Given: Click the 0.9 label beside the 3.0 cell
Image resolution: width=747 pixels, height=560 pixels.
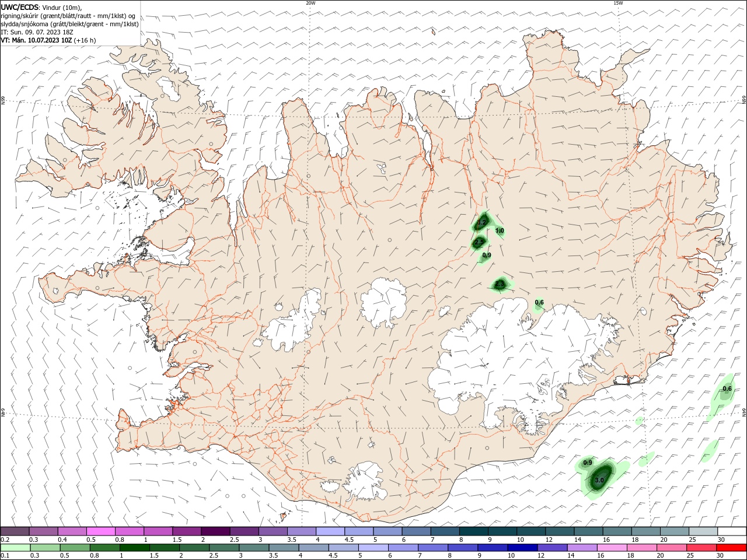Looking at the screenshot, I should coord(588,463).
